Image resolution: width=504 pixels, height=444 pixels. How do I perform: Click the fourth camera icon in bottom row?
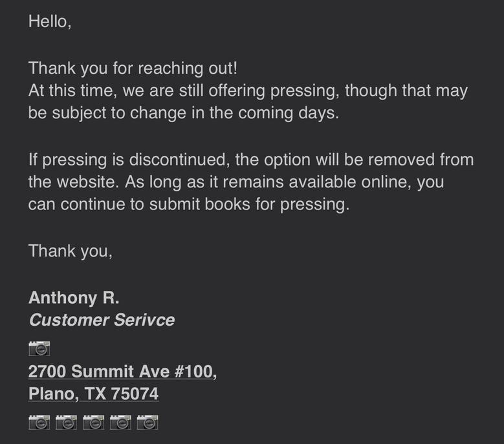(120, 423)
